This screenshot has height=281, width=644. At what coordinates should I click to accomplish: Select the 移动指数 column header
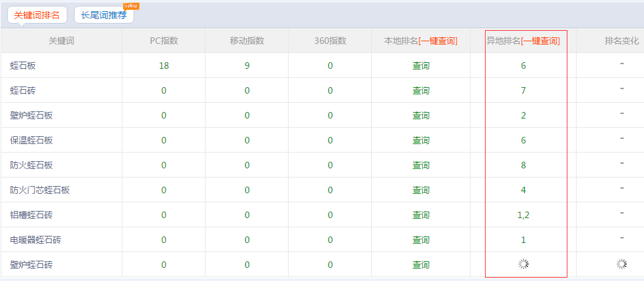(247, 41)
